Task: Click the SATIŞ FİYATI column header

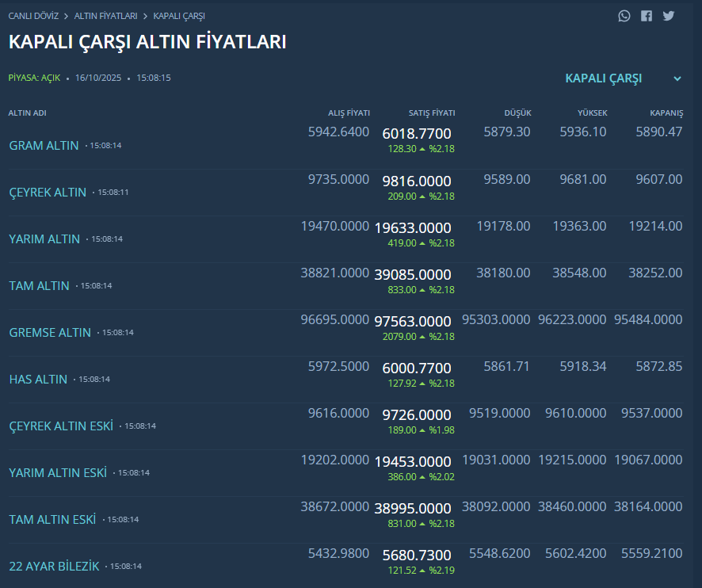Action: tap(431, 113)
